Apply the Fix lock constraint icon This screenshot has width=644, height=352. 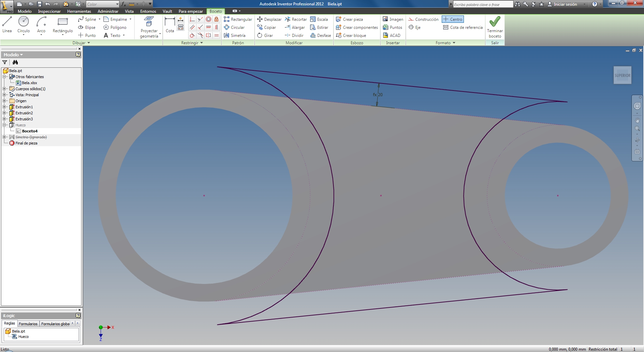pos(216,19)
